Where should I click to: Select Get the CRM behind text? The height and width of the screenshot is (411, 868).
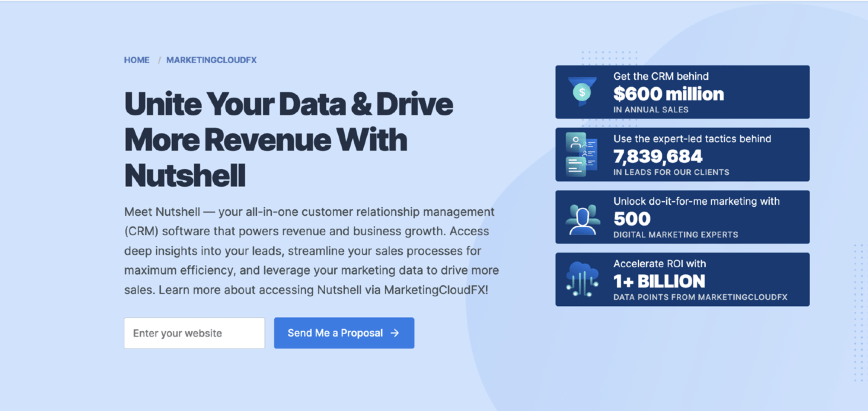661,76
